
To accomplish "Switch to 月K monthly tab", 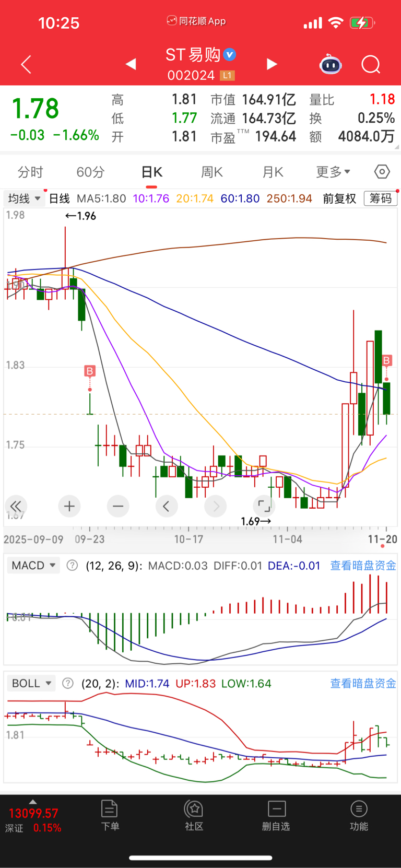I will (x=273, y=172).
